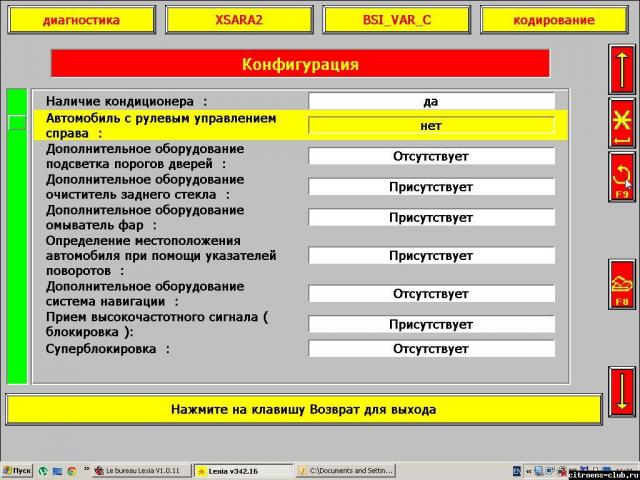Switch to Le bureau Lexia V1.0.11 taskbar window
Viewport: 640px width, 480px height.
click(x=141, y=471)
